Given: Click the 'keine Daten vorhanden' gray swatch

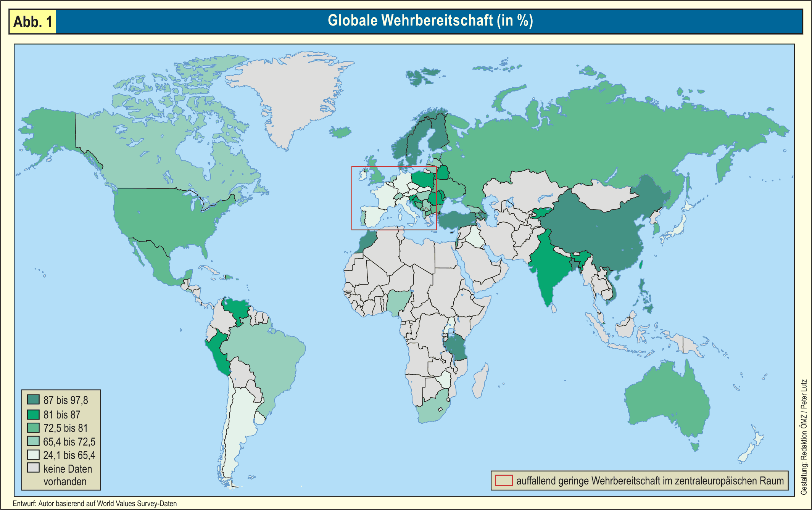Looking at the screenshot, I should click(x=33, y=468).
